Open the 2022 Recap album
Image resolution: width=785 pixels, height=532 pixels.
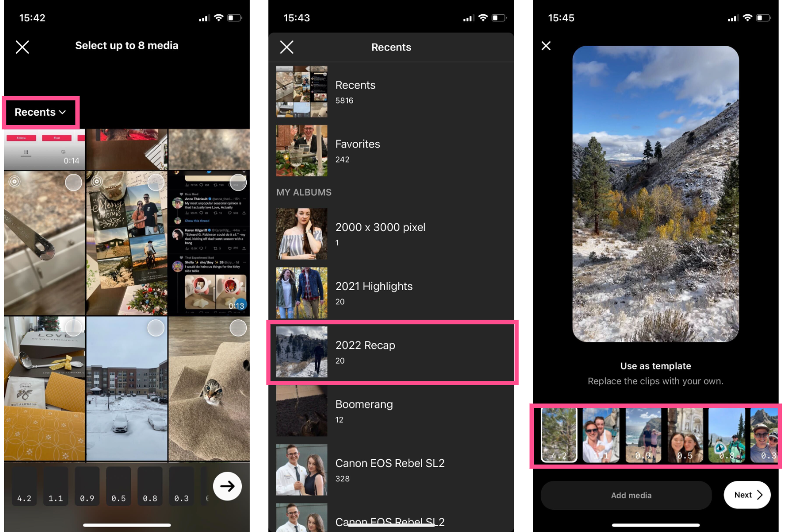coord(392,352)
